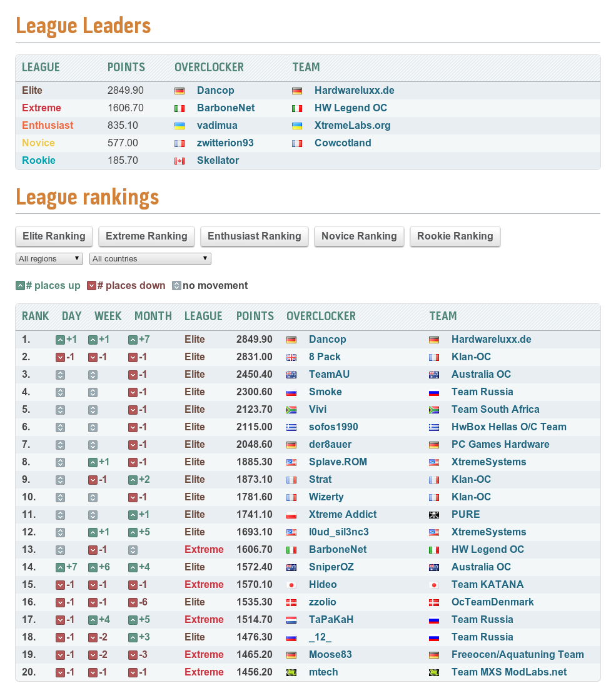Click the French flag beside zwitterion93
616x683 pixels.
pyautogui.click(x=179, y=143)
